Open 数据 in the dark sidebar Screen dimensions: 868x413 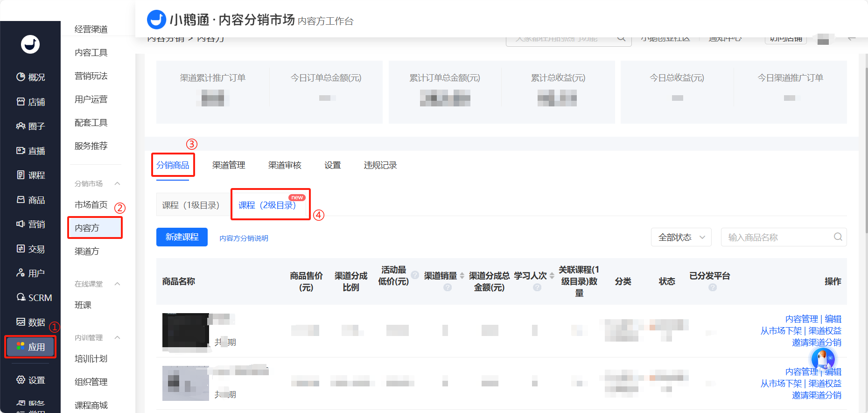click(30, 322)
